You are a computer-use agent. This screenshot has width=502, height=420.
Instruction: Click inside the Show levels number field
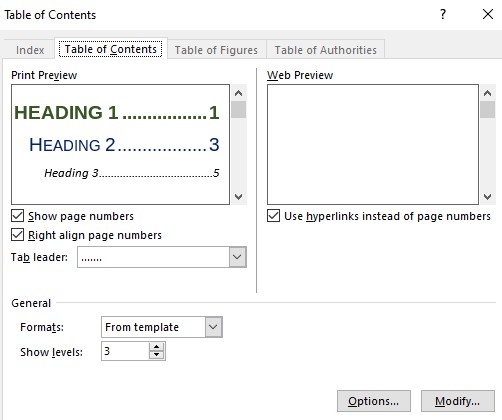tap(125, 351)
